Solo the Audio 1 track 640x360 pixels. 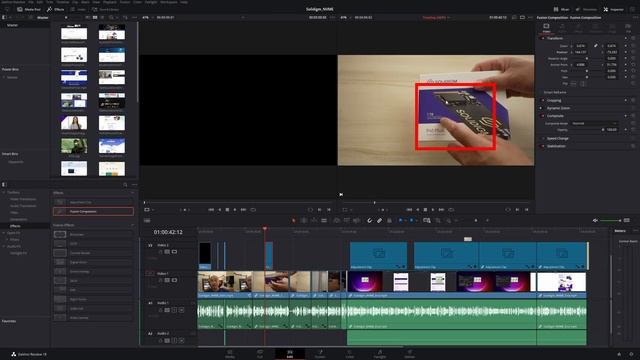(x=174, y=310)
